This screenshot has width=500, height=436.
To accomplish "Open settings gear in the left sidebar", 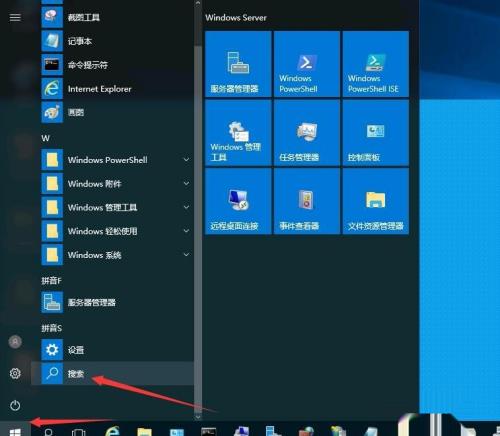I will click(x=15, y=374).
